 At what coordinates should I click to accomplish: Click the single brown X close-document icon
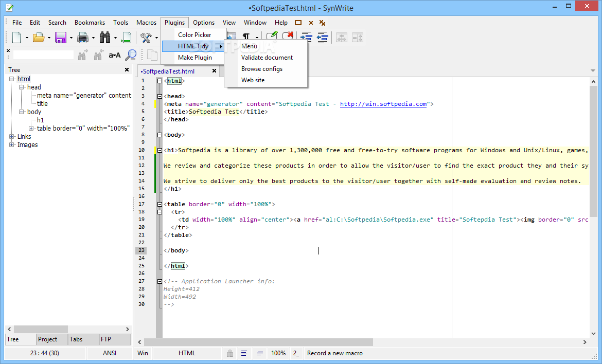pyautogui.click(x=311, y=23)
